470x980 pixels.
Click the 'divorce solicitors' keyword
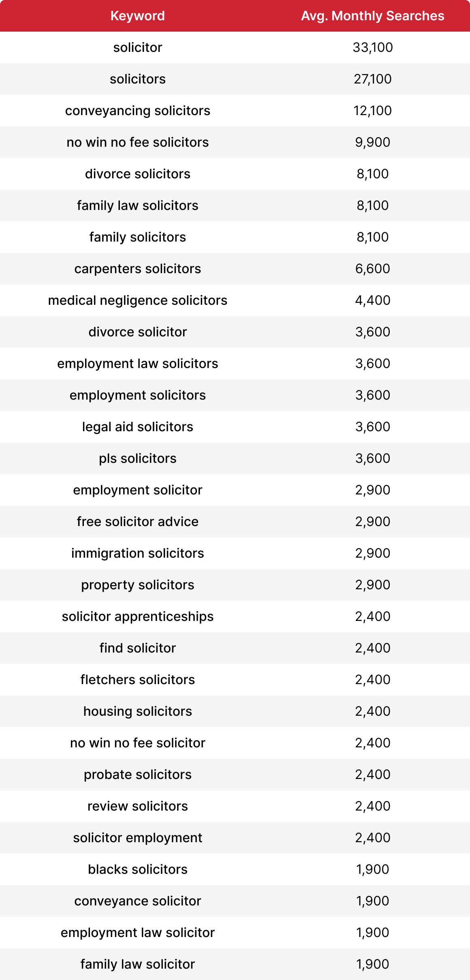pyautogui.click(x=138, y=174)
